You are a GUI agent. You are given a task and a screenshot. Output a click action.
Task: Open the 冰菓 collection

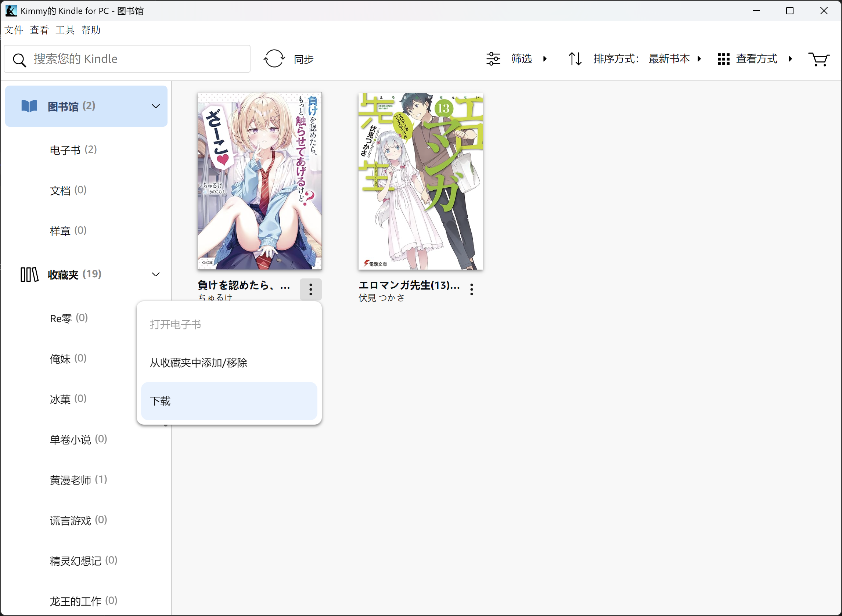click(x=68, y=399)
